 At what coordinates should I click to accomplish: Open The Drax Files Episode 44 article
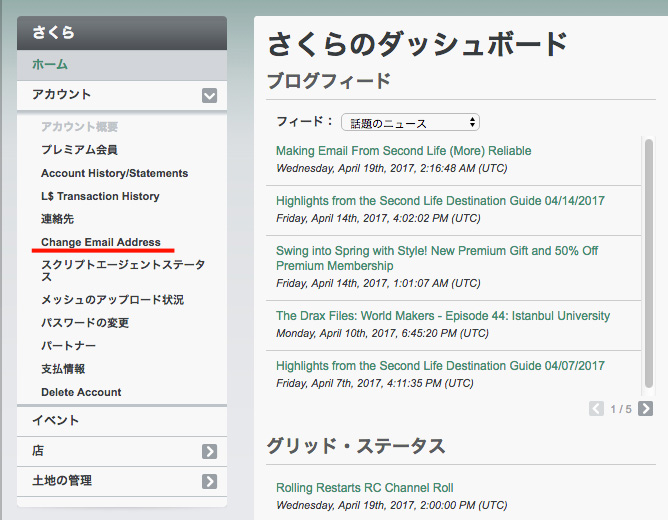click(443, 316)
